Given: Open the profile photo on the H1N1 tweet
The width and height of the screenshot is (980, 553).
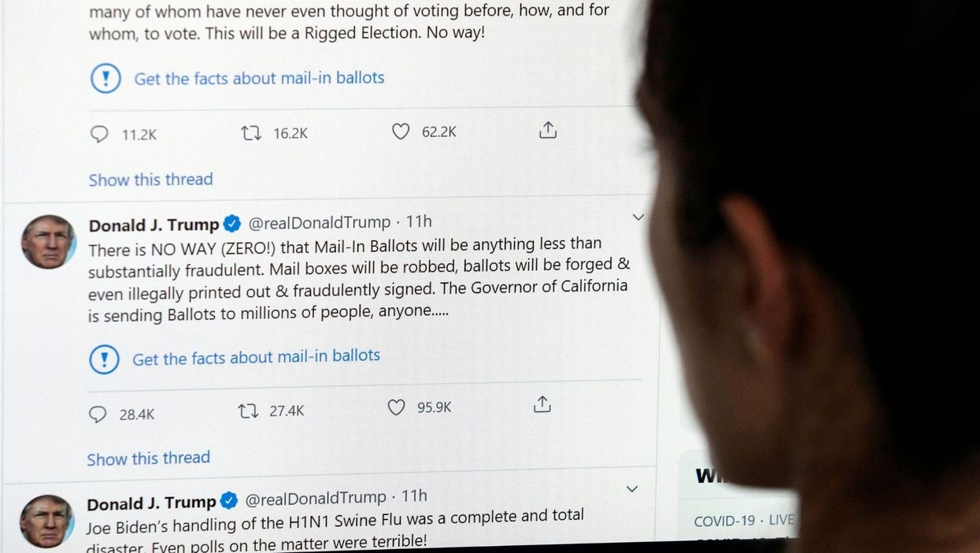Looking at the screenshot, I should 46,521.
